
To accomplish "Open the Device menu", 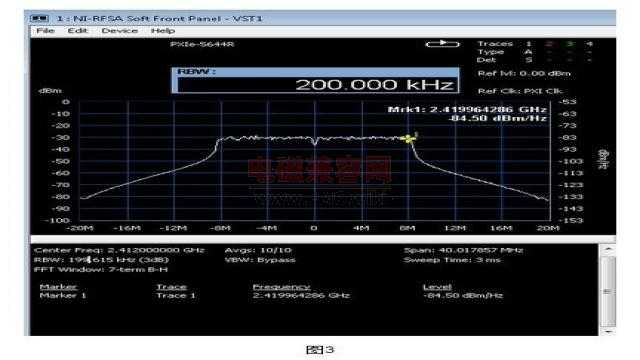I will [x=120, y=31].
